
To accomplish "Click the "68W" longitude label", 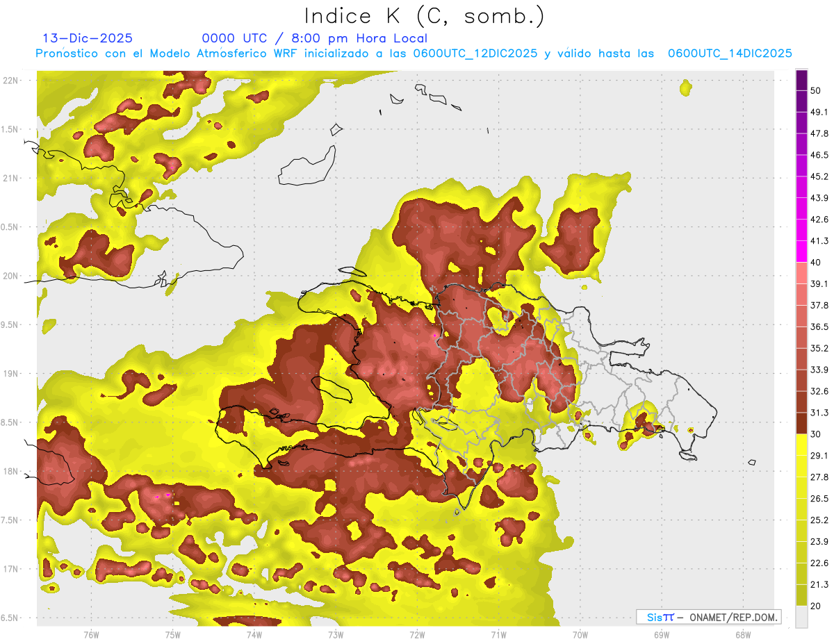I will click(743, 634).
